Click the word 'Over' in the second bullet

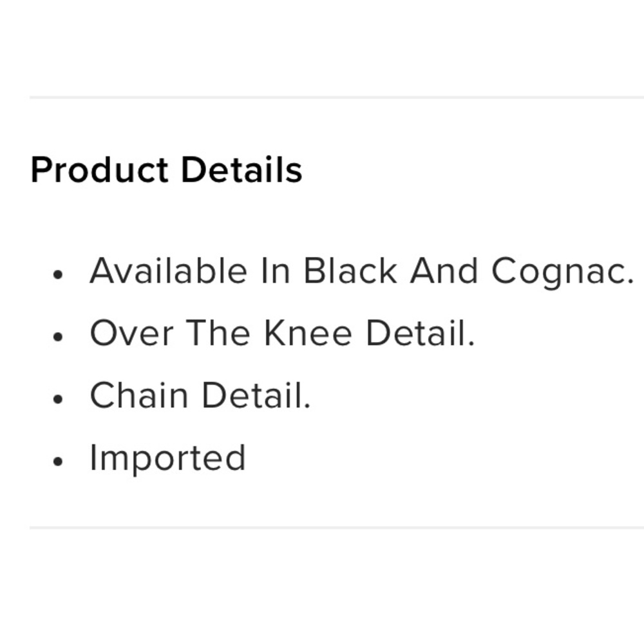[x=131, y=334]
